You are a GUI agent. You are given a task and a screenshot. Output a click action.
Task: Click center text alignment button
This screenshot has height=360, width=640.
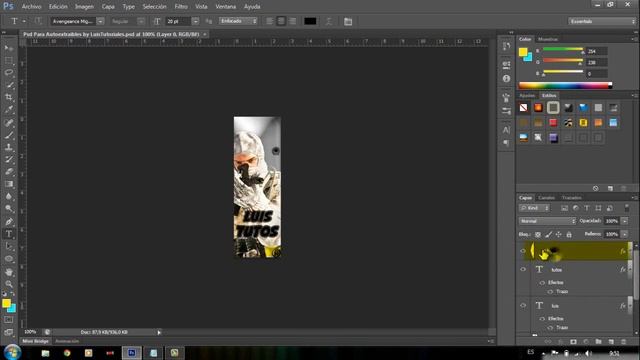281,21
